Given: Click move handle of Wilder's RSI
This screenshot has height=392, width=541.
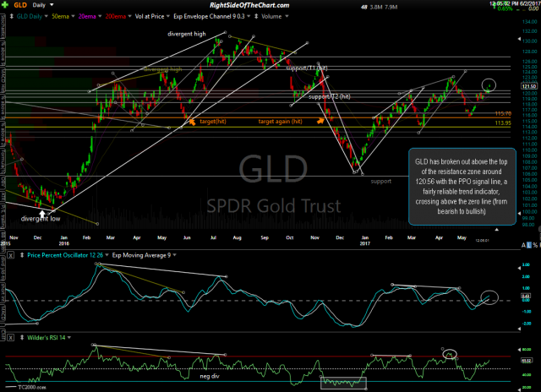Looking at the screenshot, I should tap(22, 338).
